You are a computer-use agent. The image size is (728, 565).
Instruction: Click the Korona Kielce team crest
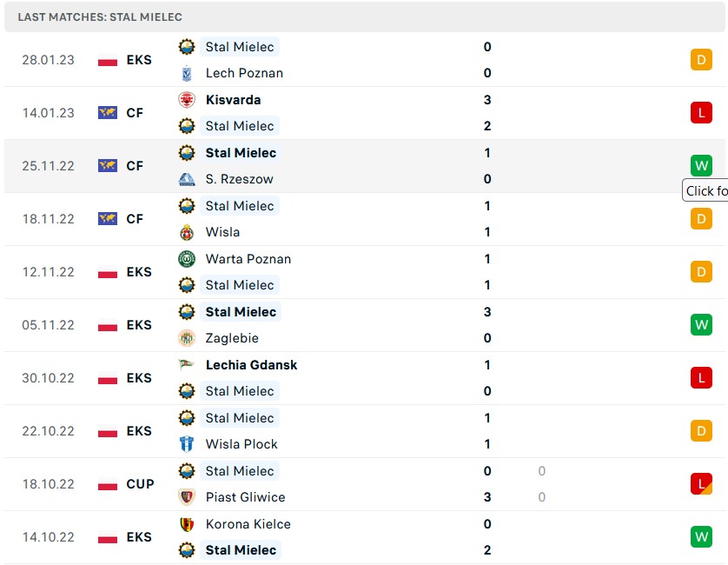pos(187,524)
